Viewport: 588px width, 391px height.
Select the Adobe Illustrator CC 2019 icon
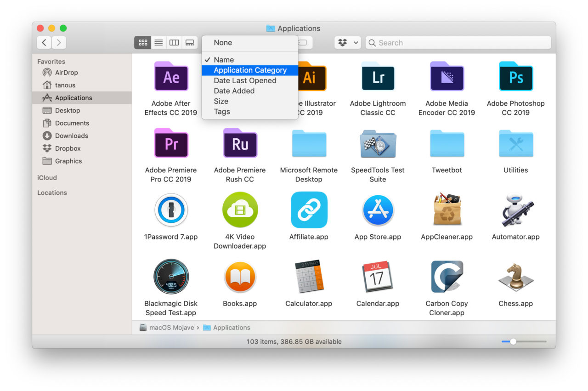(x=312, y=77)
